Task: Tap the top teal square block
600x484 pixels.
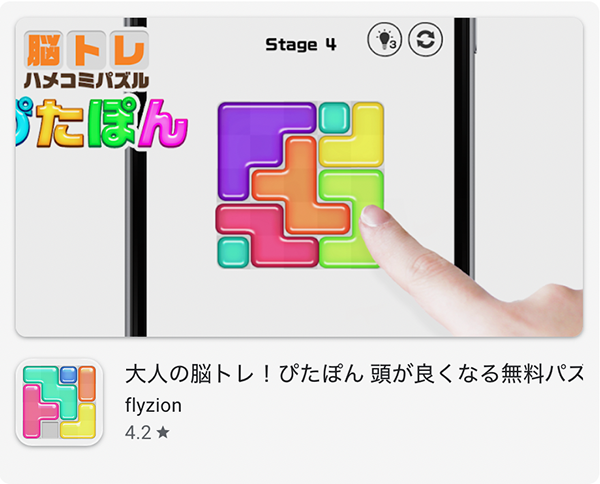Action: [334, 117]
